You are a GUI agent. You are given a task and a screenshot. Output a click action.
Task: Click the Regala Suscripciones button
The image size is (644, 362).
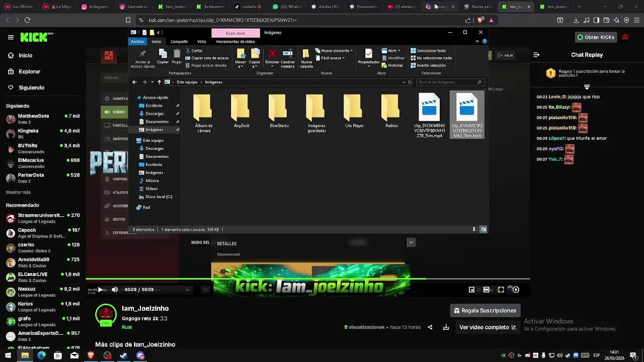pos(485,311)
